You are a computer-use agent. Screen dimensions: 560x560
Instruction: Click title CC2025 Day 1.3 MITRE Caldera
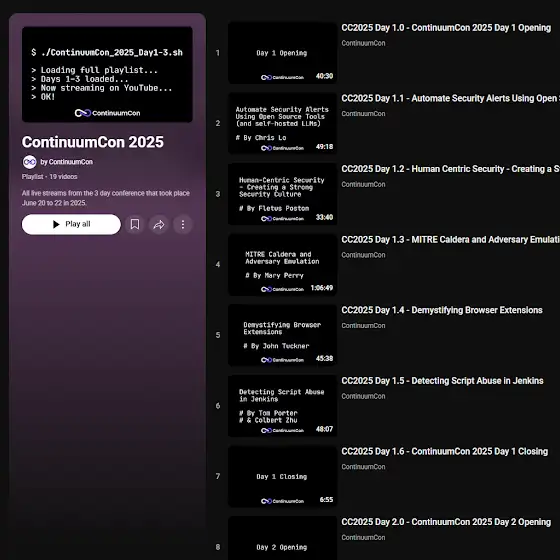[x=450, y=240]
